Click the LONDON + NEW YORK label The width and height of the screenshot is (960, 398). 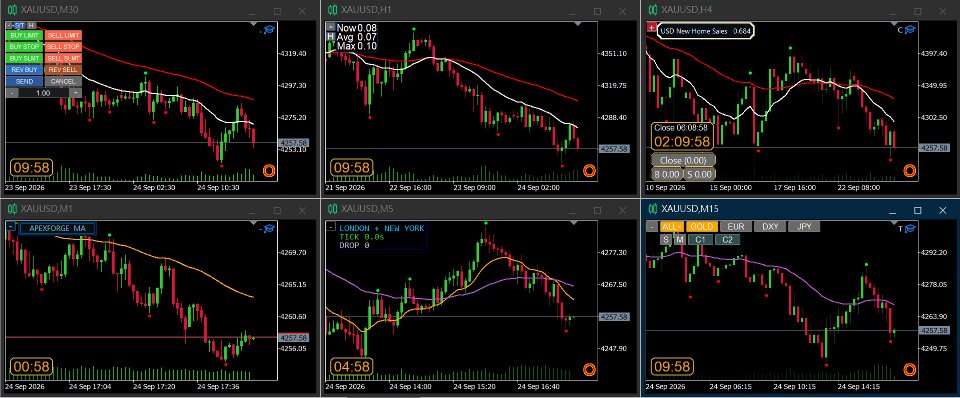pos(381,228)
